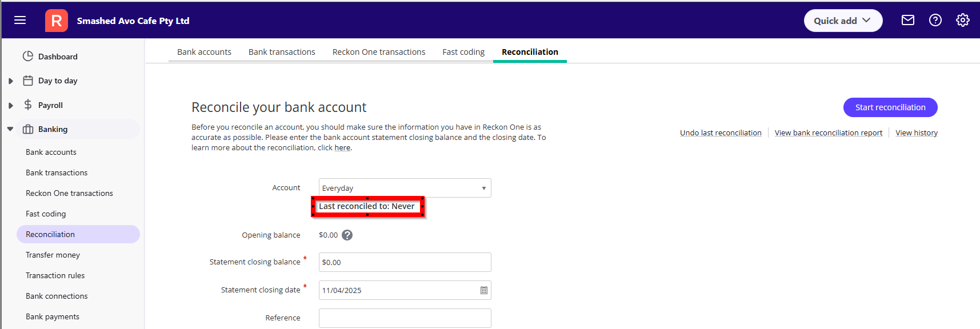Open the hamburger navigation menu
Image resolution: width=980 pixels, height=329 pixels.
click(x=20, y=21)
